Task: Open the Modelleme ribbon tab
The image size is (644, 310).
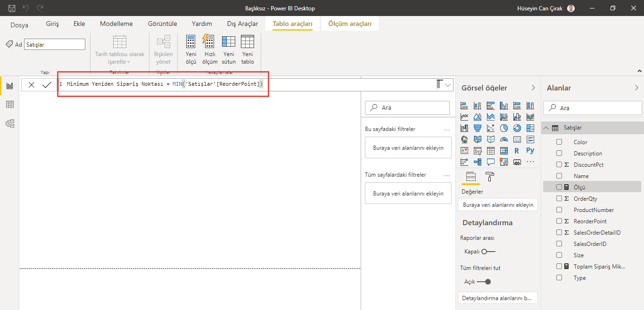Action: point(116,24)
